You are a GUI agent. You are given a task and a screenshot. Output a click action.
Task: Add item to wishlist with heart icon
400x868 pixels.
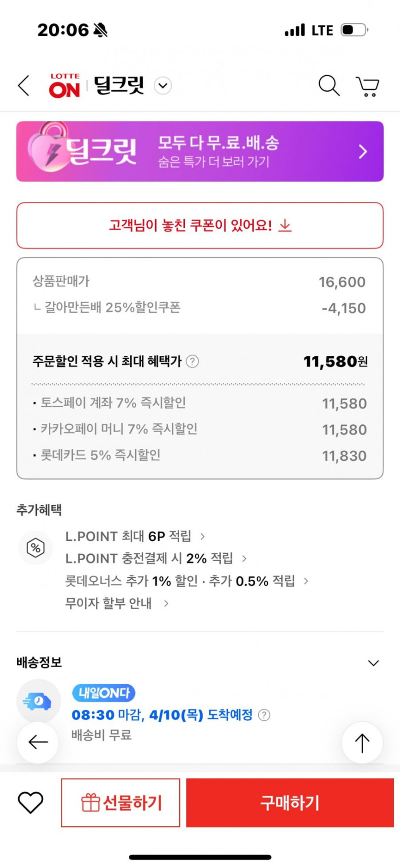[x=31, y=802]
